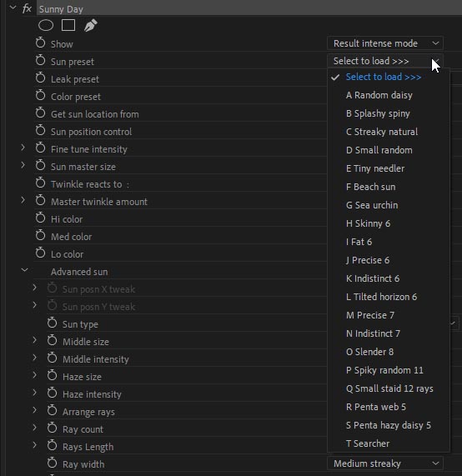This screenshot has width=462, height=476.
Task: Pick the P Spiky random 11 preset
Action: tap(384, 370)
